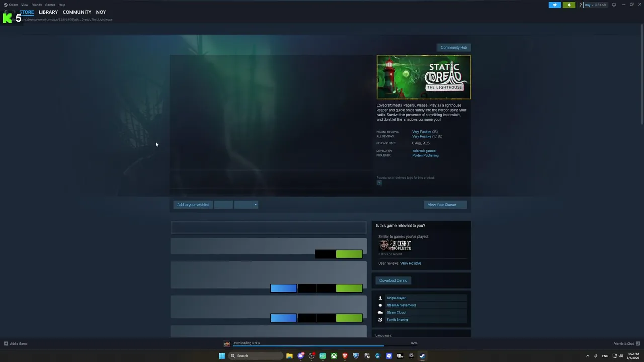Switch Steam to Big Picture mode icon
The height and width of the screenshot is (362, 644).
pyautogui.click(x=614, y=5)
